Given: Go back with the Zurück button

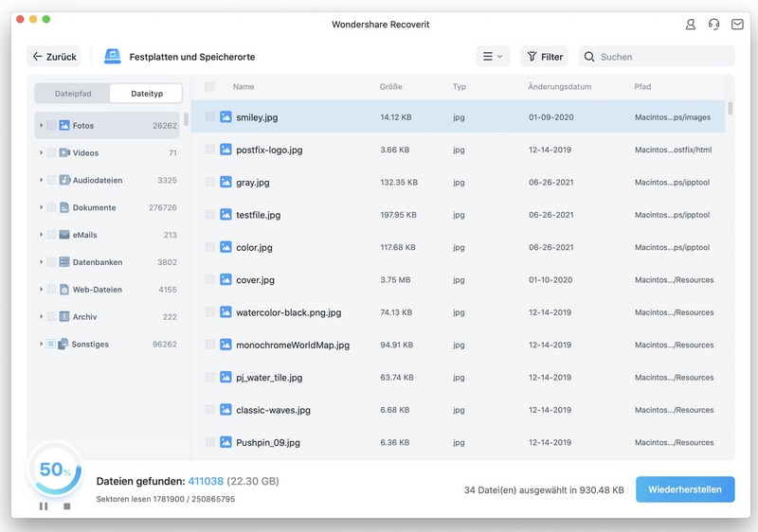Looking at the screenshot, I should 54,57.
